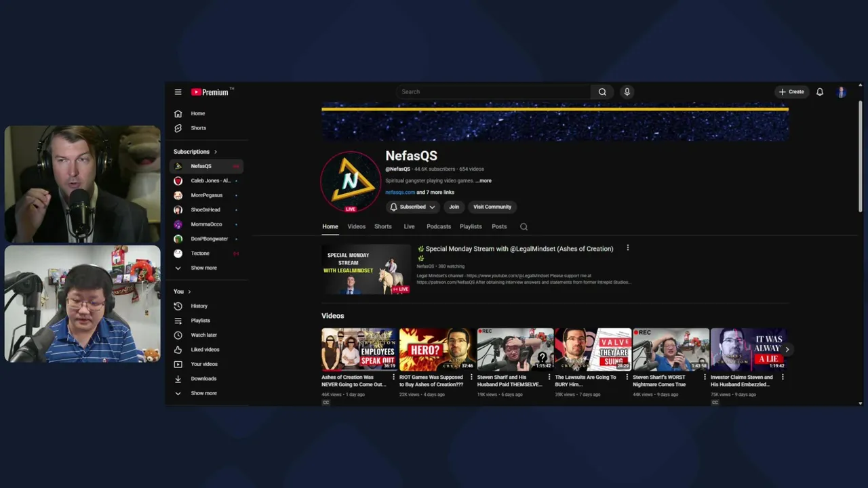Click the ShoeOnHead channel avatar
Screen dimensions: 868x488
[x=178, y=209]
